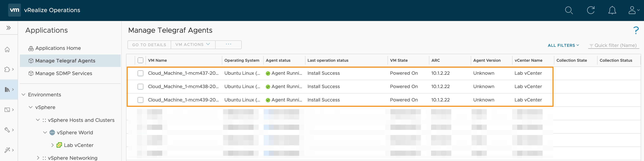Screen dimensions: 644x161
Task: Click Lab vCenter cell in mcm439 row
Action: 528,100
